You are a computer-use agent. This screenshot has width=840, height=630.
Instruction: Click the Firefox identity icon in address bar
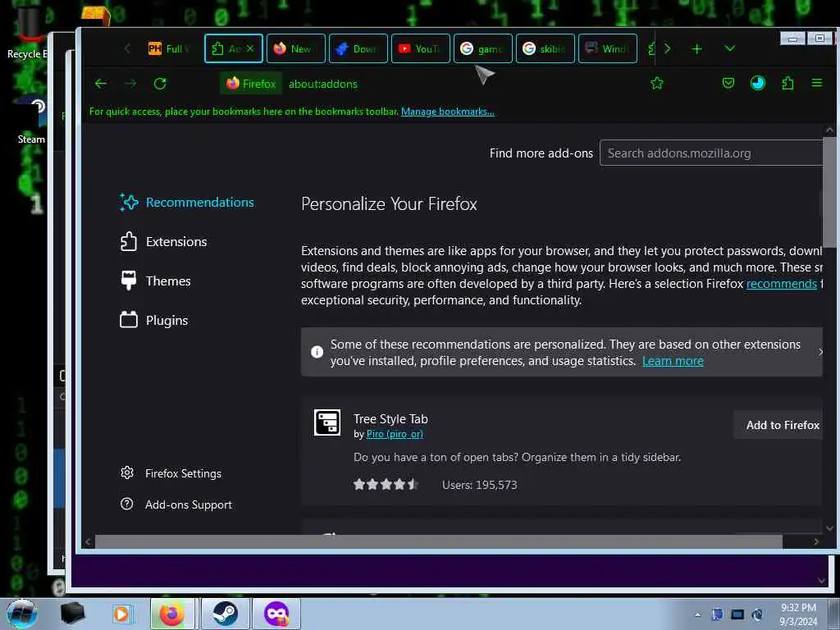(x=251, y=84)
